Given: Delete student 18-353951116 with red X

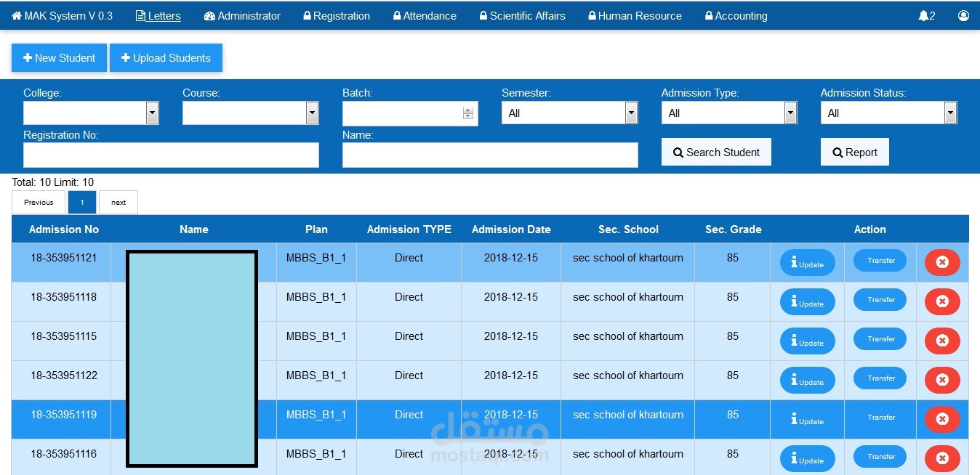Looking at the screenshot, I should click(x=942, y=458).
